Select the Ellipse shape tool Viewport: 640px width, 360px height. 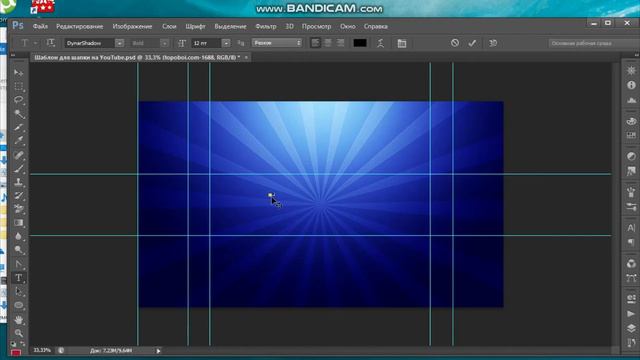coord(18,305)
